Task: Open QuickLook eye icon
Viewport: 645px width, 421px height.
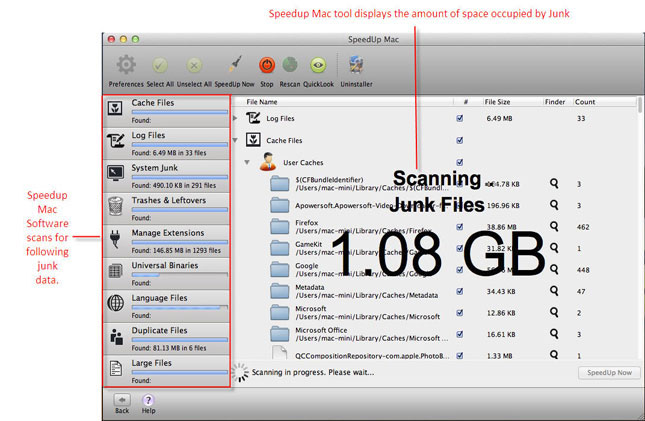Action: coord(319,66)
